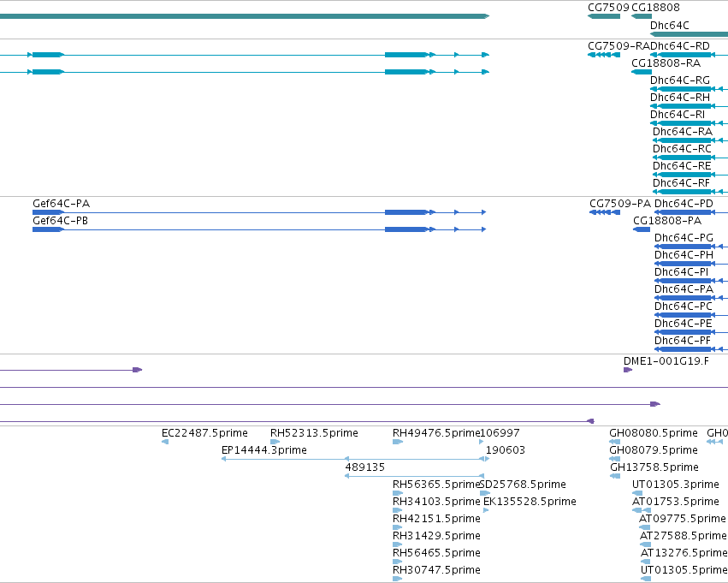
Task: Click transcript Dhc64C-RG
Action: tap(680, 80)
